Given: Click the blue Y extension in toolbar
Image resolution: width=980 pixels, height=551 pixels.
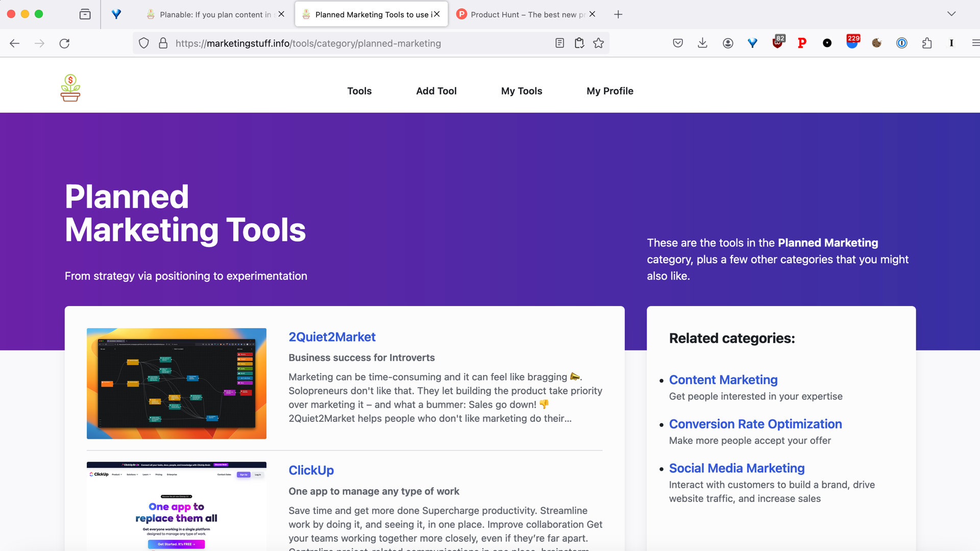Looking at the screenshot, I should pos(752,43).
